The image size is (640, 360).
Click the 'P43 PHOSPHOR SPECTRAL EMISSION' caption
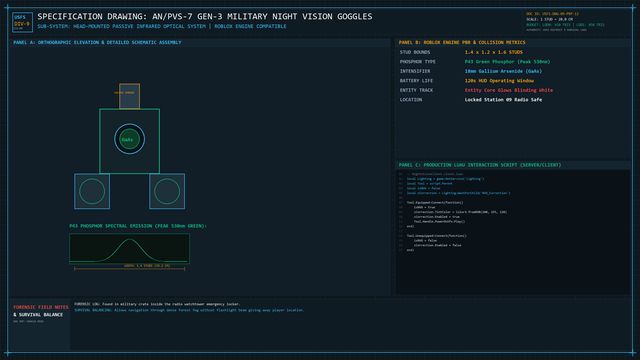click(x=138, y=226)
